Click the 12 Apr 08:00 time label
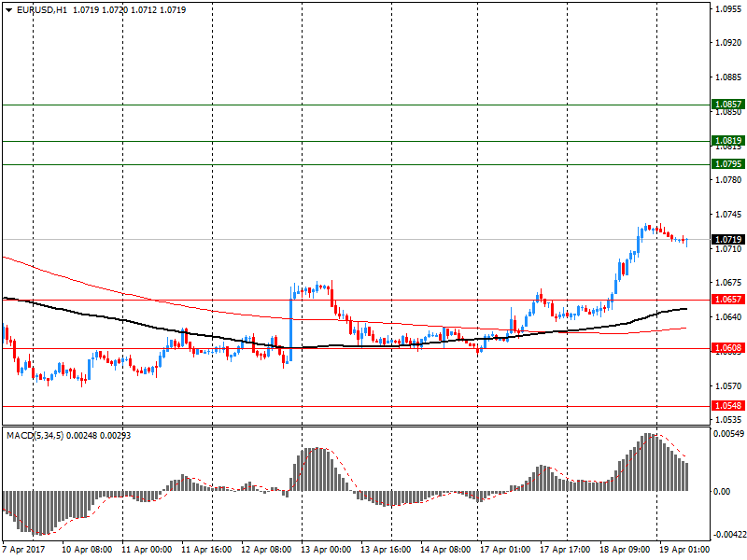The height and width of the screenshot is (560, 747). click(266, 550)
